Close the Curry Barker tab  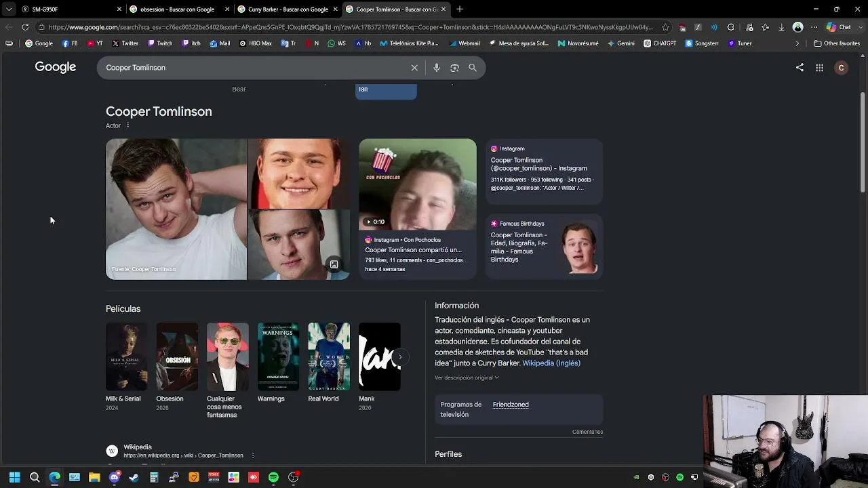click(335, 9)
